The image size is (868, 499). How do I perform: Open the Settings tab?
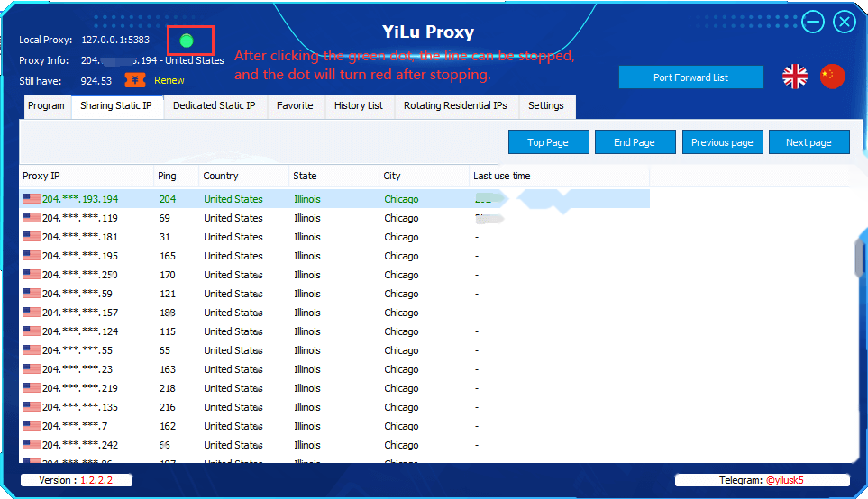[x=546, y=106]
